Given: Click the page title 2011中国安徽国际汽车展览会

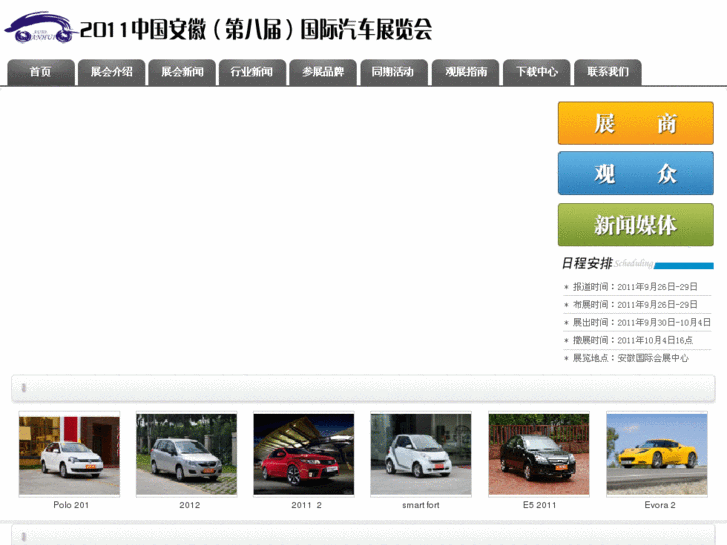Looking at the screenshot, I should [256, 29].
